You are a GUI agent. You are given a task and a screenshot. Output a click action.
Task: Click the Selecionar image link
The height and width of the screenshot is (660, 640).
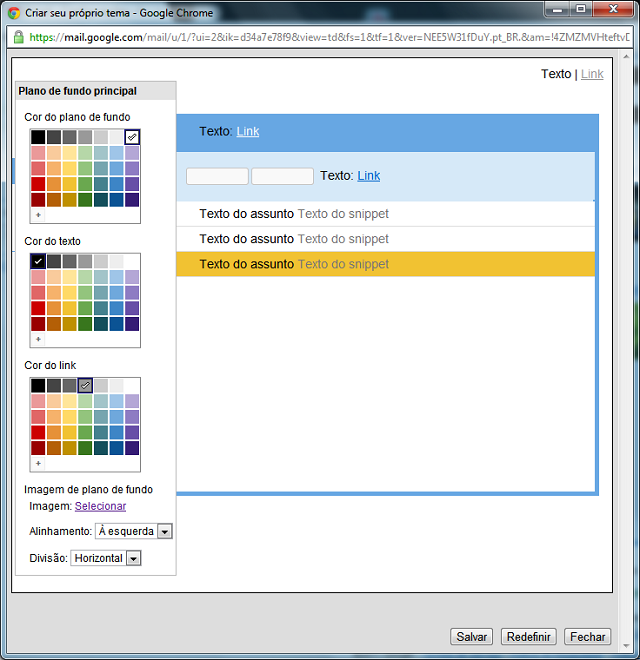click(100, 506)
